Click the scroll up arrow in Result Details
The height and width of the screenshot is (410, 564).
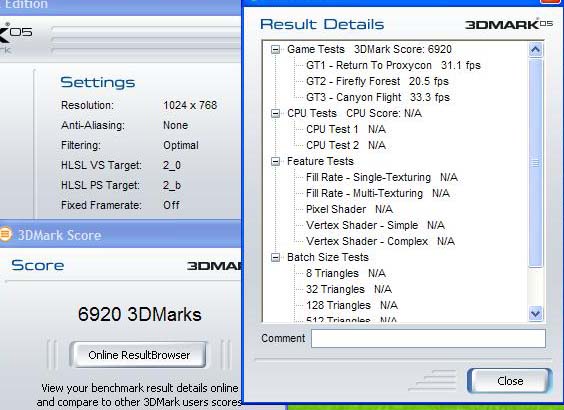[536, 50]
